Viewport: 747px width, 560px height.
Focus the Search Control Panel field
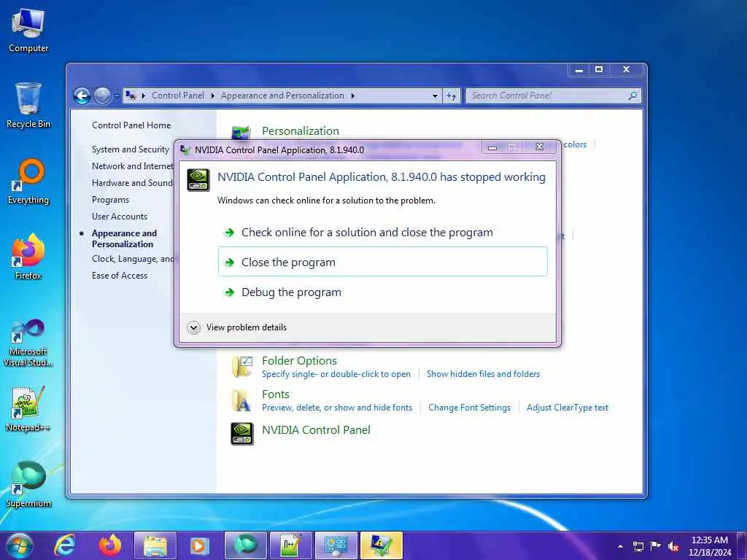tap(553, 96)
